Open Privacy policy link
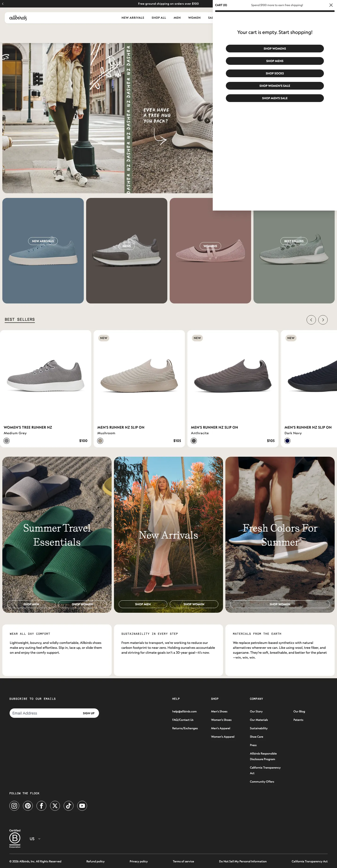337x868 pixels. point(139,861)
